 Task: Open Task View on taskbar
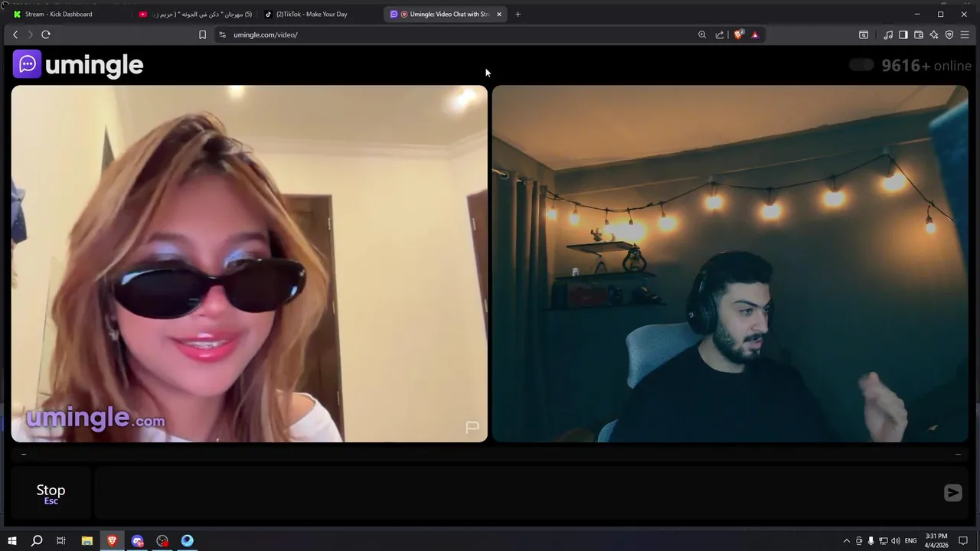point(61,541)
